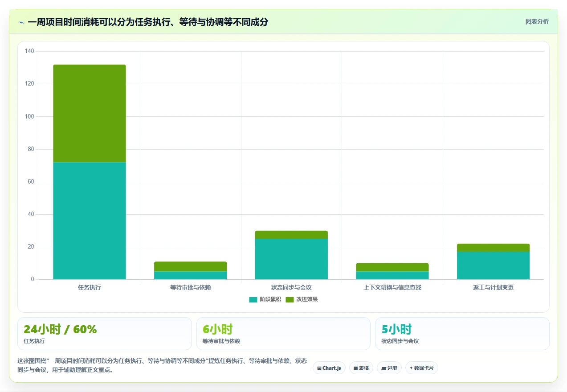The image size is (567, 392).
Task: Toggle the 改进效果 legend entry
Action: 302,299
